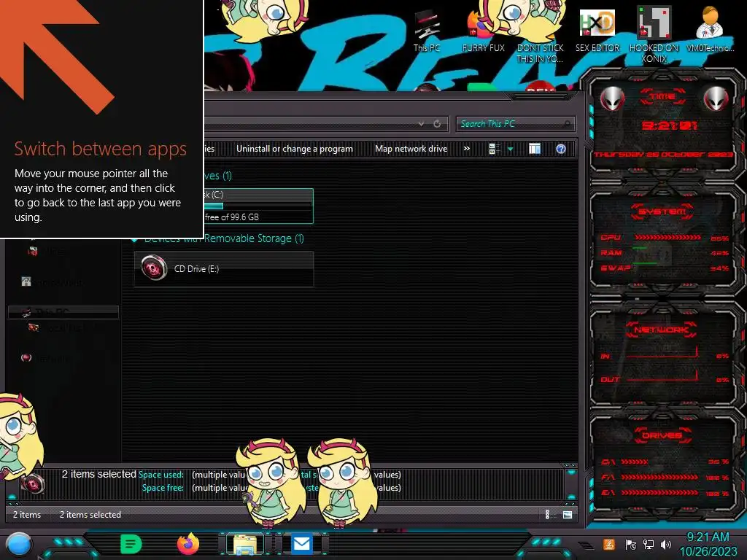Open the green chat-bubble taskbar app
This screenshot has height=560, width=747.
coord(131,544)
